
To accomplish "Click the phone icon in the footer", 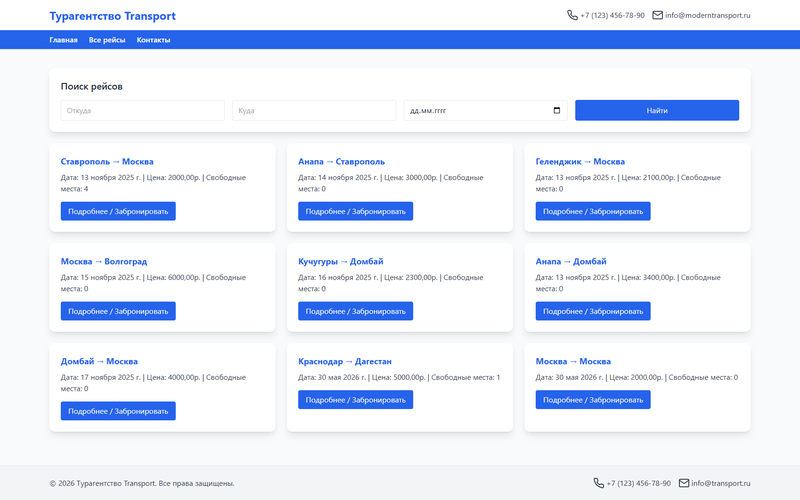I will (598, 483).
